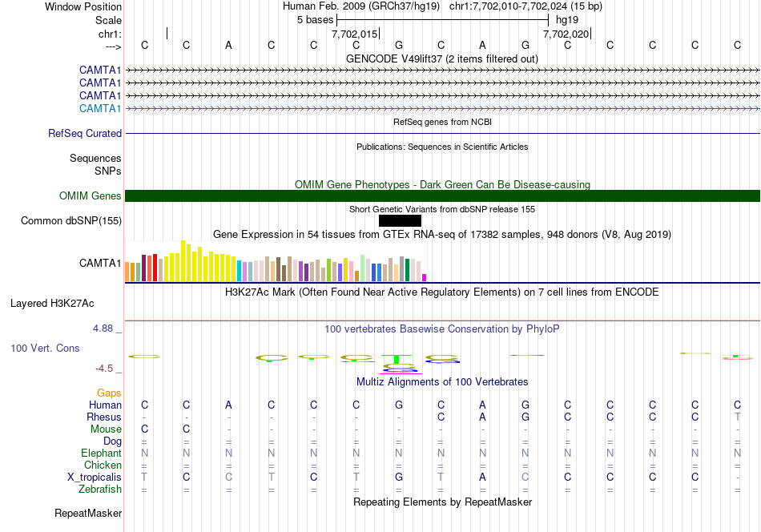Click the 'hg19' label beside scale bar
The width and height of the screenshot is (761, 532).
[x=567, y=20]
